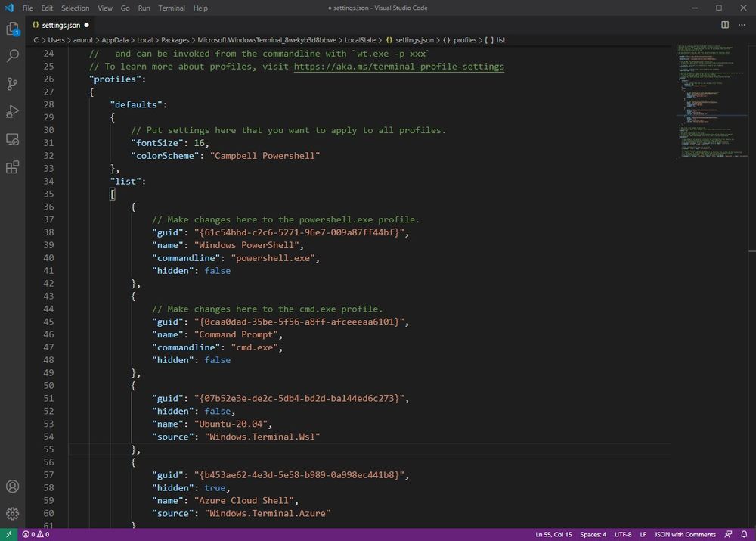Open the Extensions view icon

pyautogui.click(x=13, y=167)
